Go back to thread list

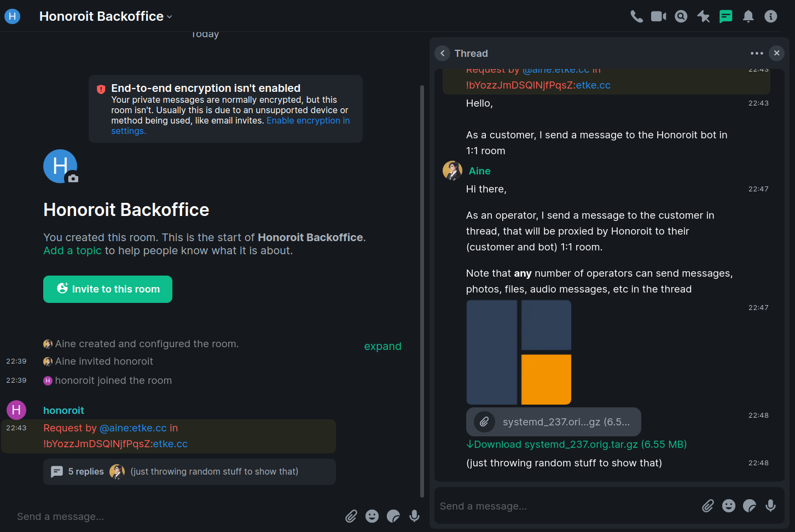pyautogui.click(x=442, y=53)
